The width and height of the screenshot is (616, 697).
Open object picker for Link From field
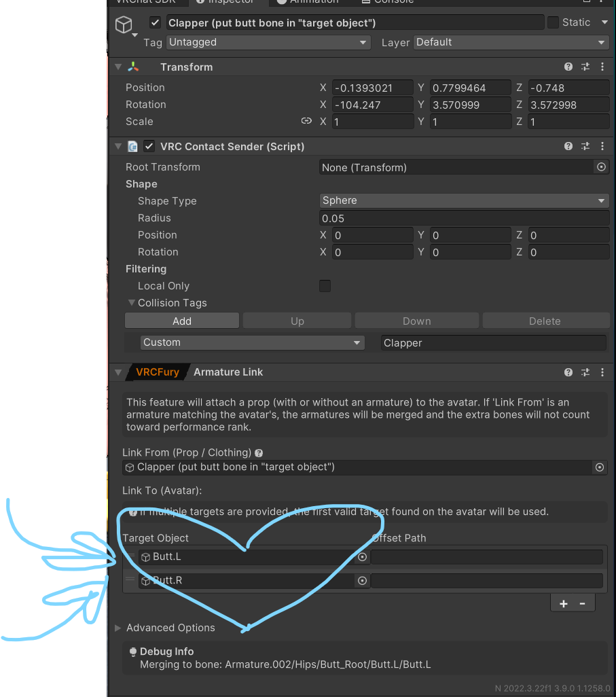600,467
